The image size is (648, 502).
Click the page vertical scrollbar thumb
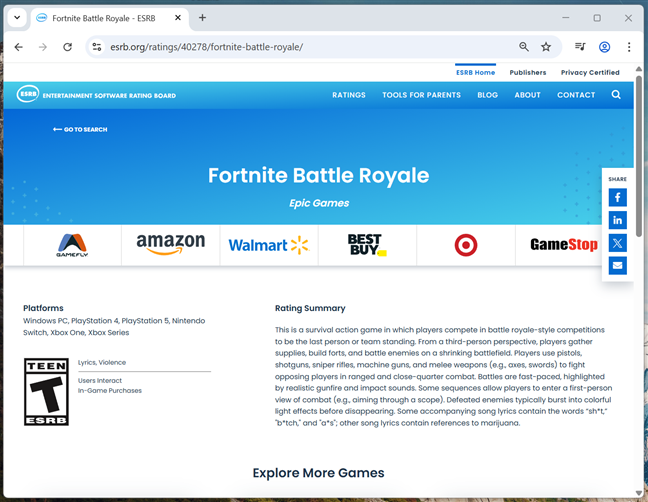(x=639, y=156)
